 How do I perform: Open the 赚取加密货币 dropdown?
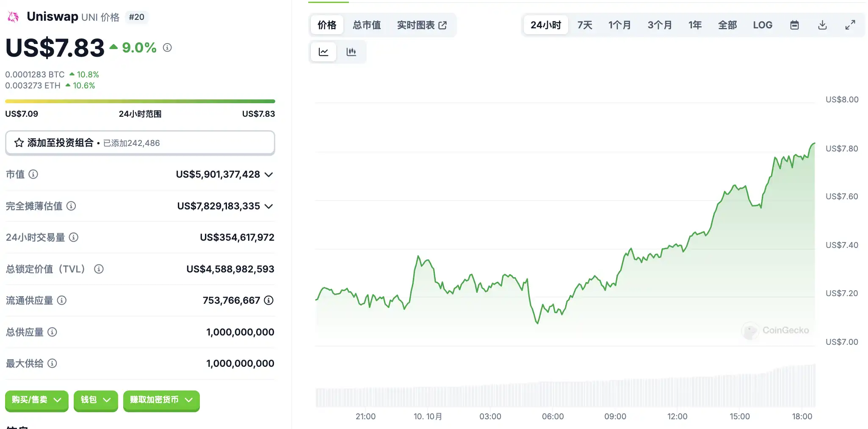(161, 400)
